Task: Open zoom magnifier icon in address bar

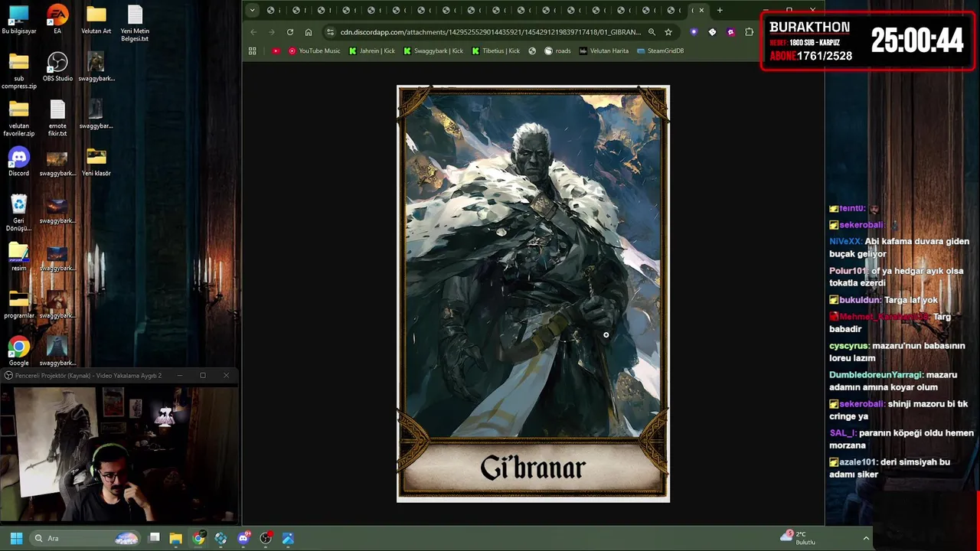Action: pos(652,32)
